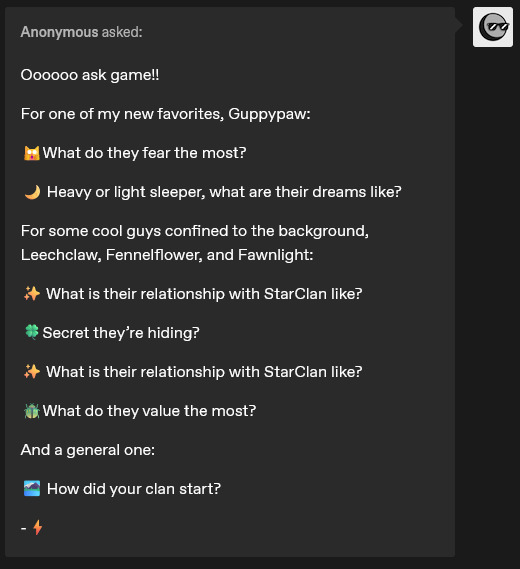Image resolution: width=520 pixels, height=569 pixels.
Task: Click the green beetle emoji
Action: click(x=32, y=411)
